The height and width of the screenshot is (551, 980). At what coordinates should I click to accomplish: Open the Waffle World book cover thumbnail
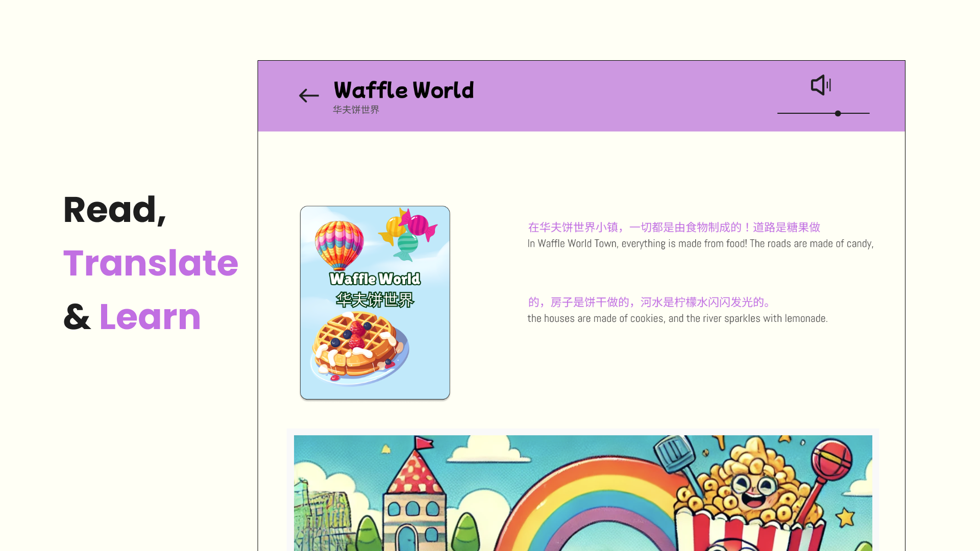pos(375,302)
